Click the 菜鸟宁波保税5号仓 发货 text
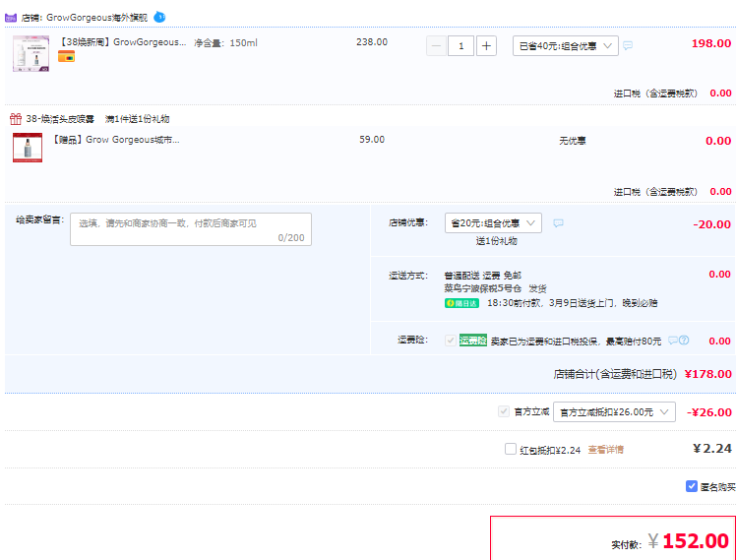 pos(495,288)
